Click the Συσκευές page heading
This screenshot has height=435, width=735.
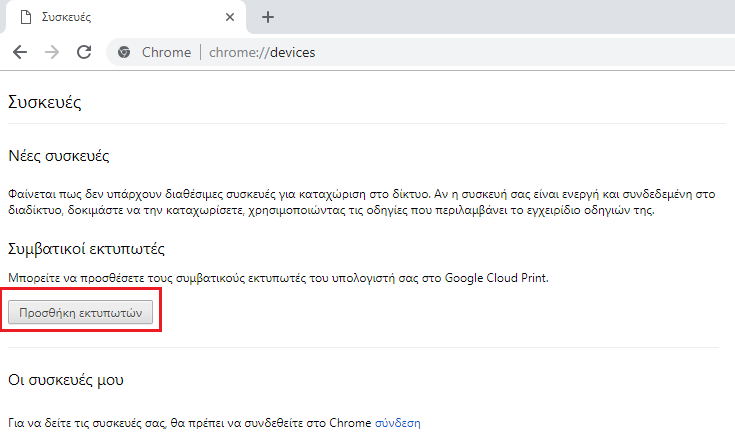pos(45,102)
